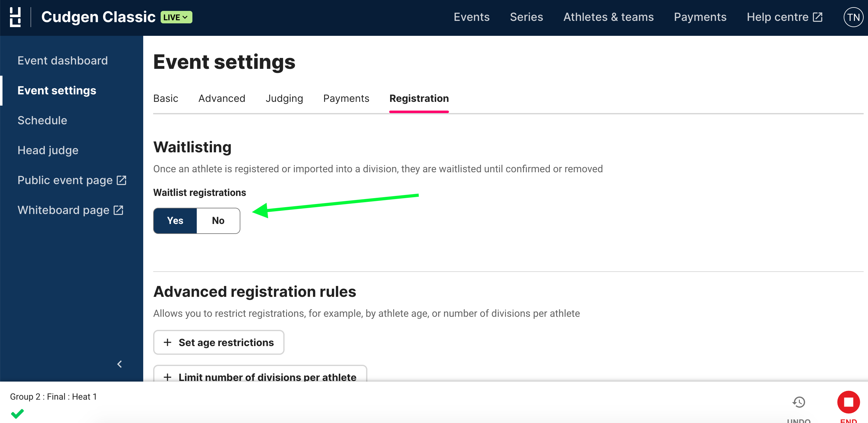Open Head judge in the sidebar

[x=48, y=150]
